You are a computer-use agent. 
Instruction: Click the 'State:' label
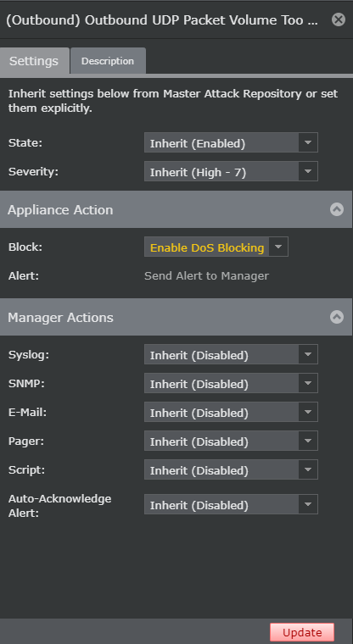pos(25,143)
